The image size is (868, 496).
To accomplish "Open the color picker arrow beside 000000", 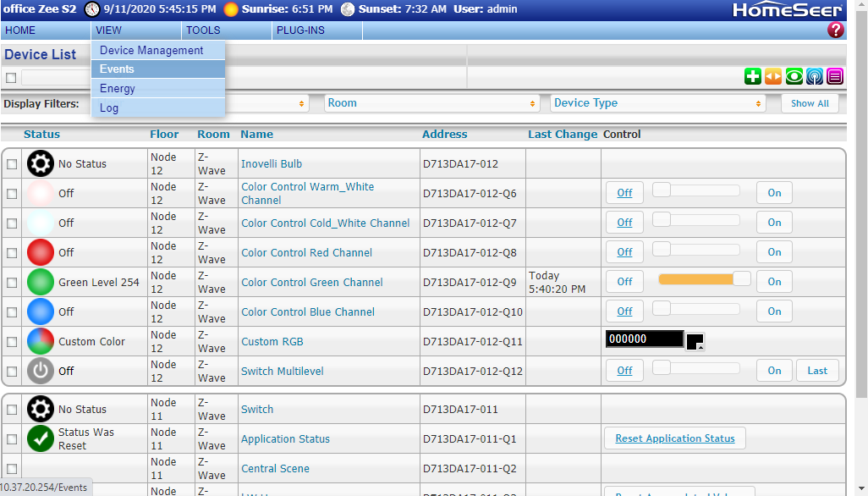I will pyautogui.click(x=700, y=347).
